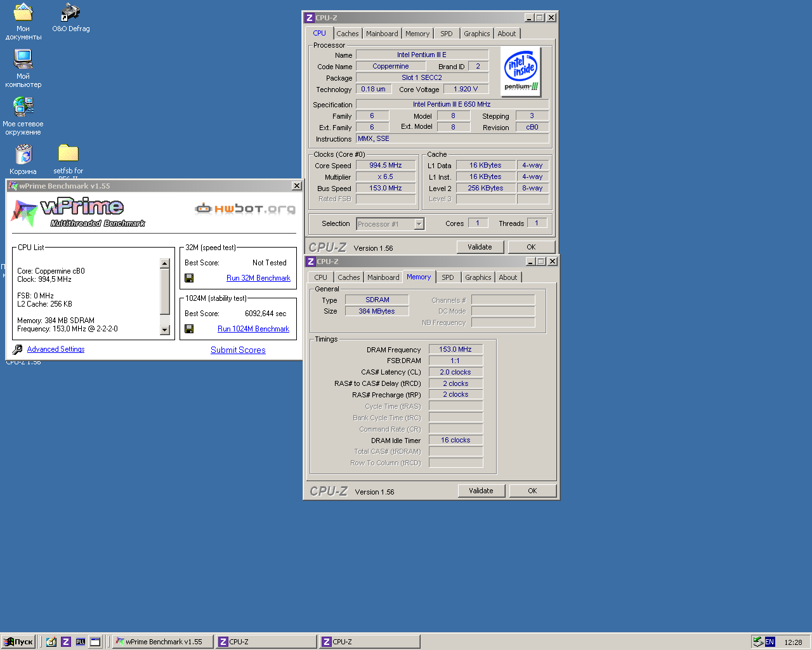Switch to Mainboard tab in upper CPU-Z window
Screen dimensions: 812x650
click(382, 34)
